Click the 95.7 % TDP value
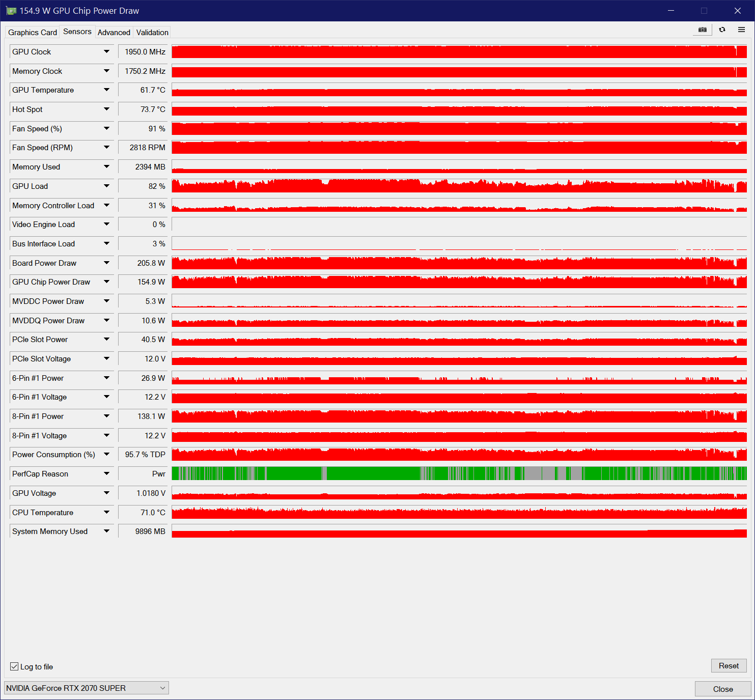This screenshot has height=700, width=755. click(143, 455)
